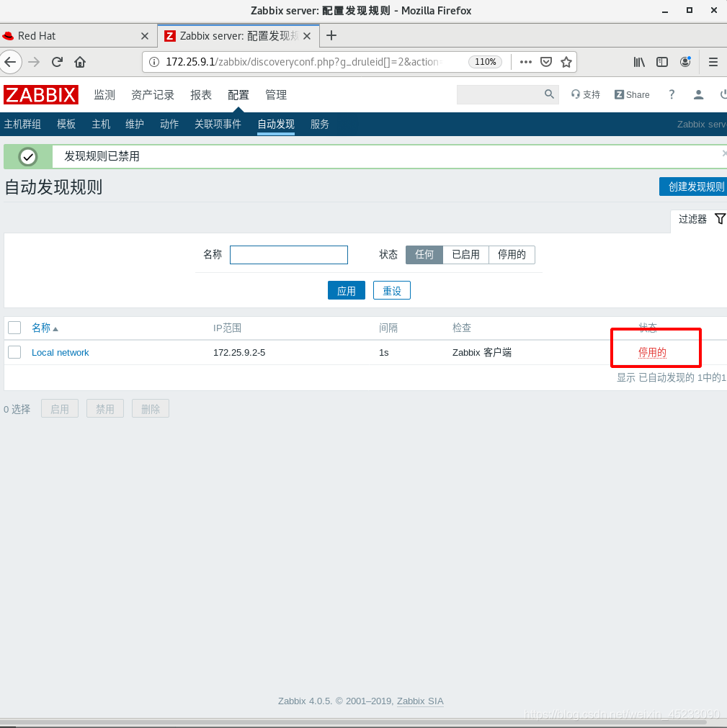This screenshot has height=728, width=727.
Task: Go to the 自动发现 submenu
Action: [x=276, y=124]
